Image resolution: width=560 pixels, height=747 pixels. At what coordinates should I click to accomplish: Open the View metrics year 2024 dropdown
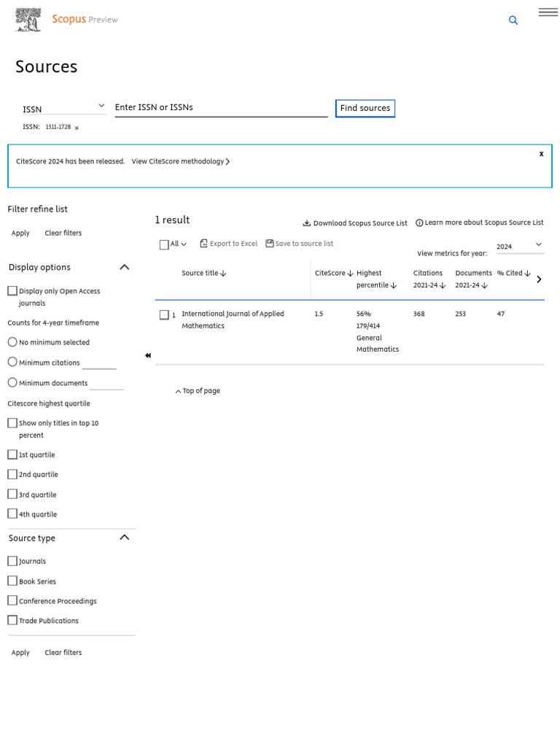tap(520, 247)
